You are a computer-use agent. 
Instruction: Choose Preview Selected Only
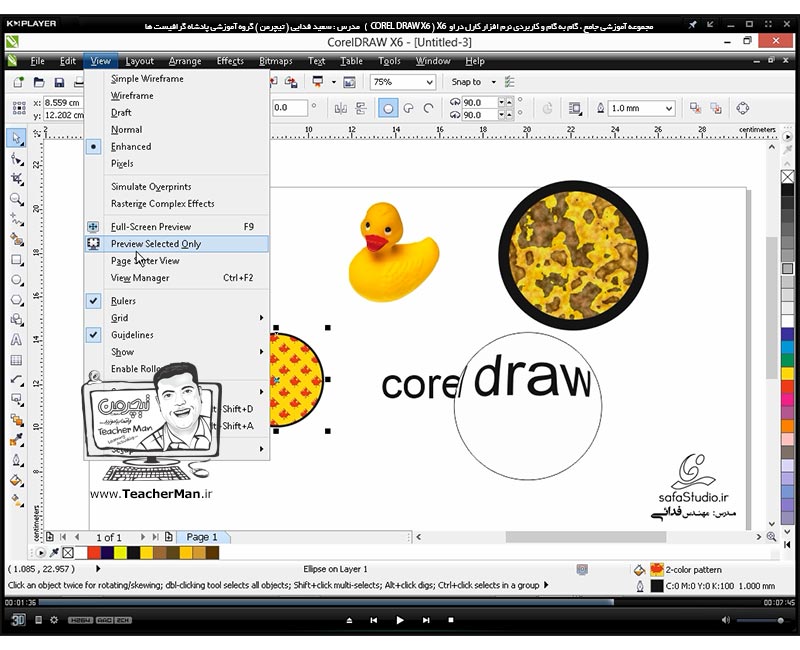pyautogui.click(x=177, y=244)
